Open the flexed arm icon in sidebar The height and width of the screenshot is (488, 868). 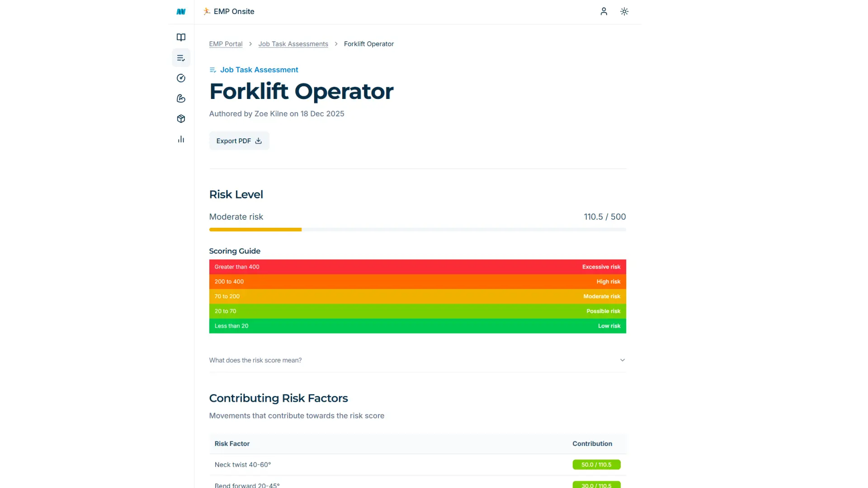(181, 99)
